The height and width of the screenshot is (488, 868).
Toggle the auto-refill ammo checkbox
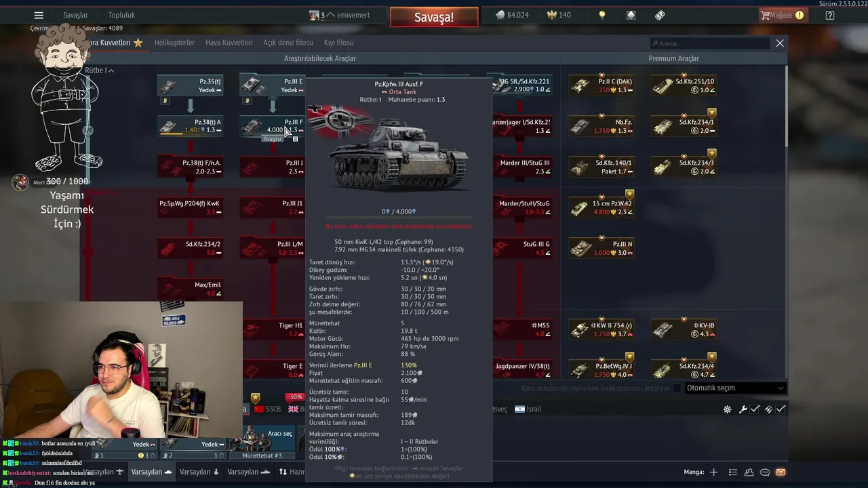pyautogui.click(x=781, y=409)
